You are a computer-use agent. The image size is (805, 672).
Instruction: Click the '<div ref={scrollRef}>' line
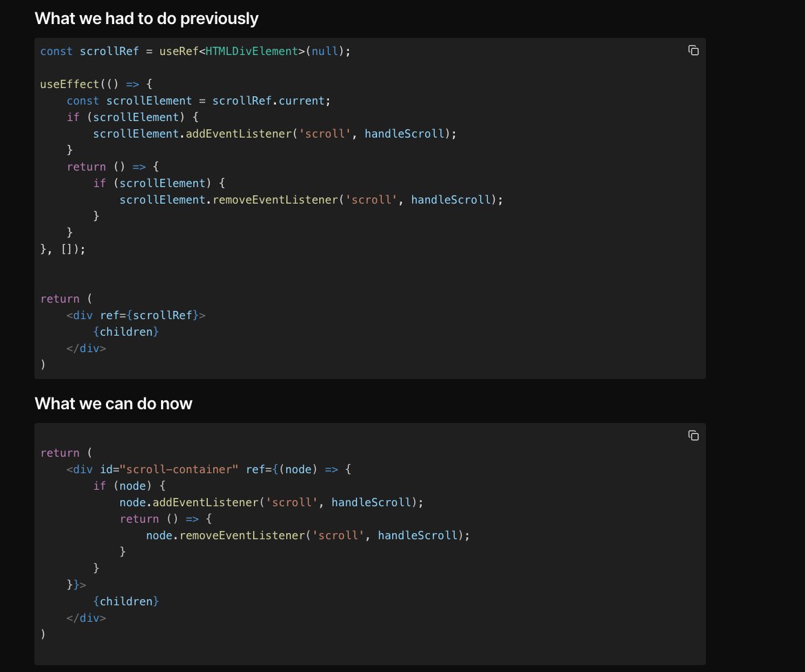click(x=136, y=315)
